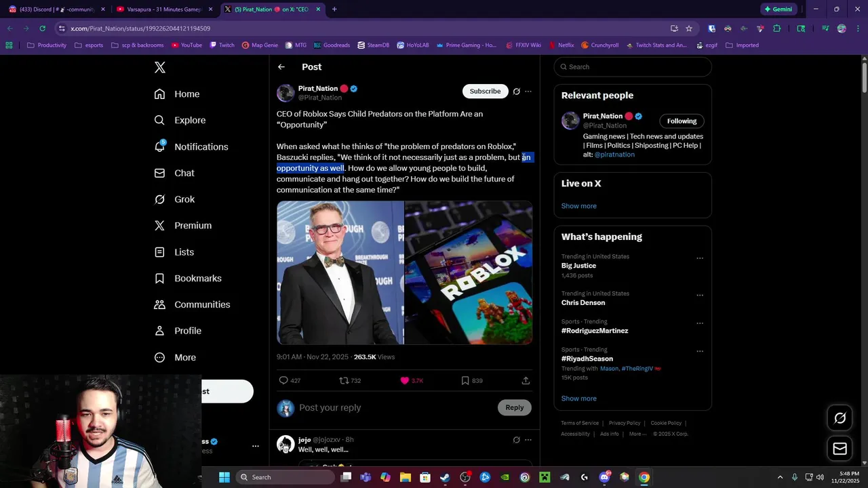Open the floating Grok button
Screen dimensions: 868x488
[x=840, y=418]
